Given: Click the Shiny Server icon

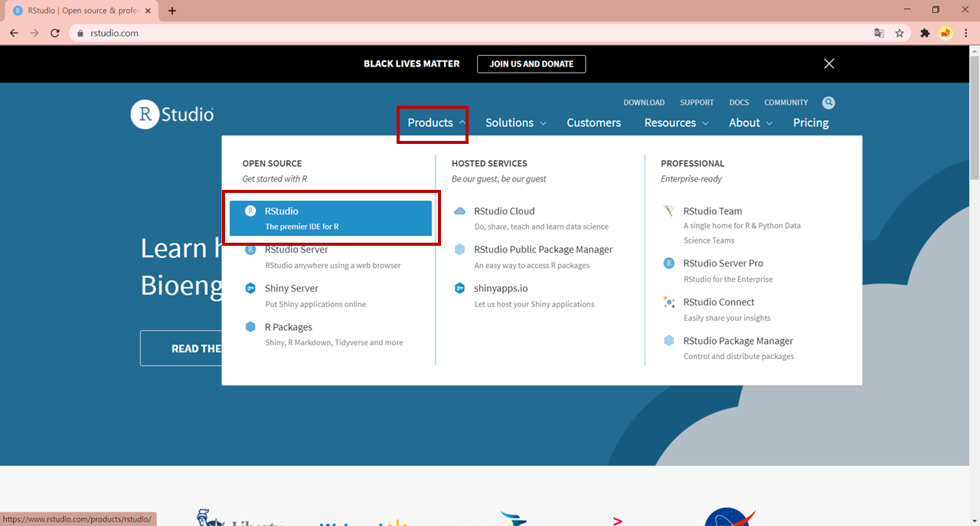Looking at the screenshot, I should coord(250,288).
